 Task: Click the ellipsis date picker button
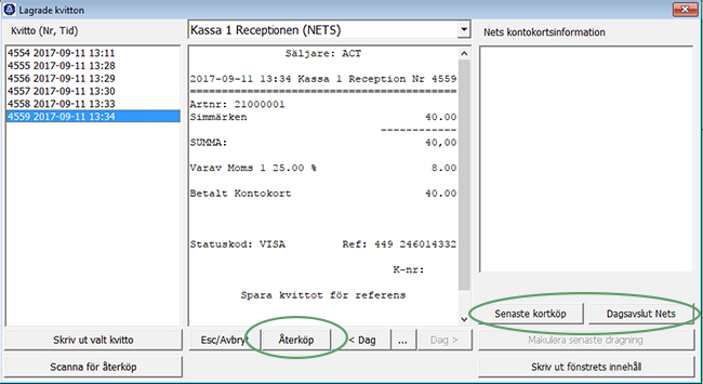[403, 340]
